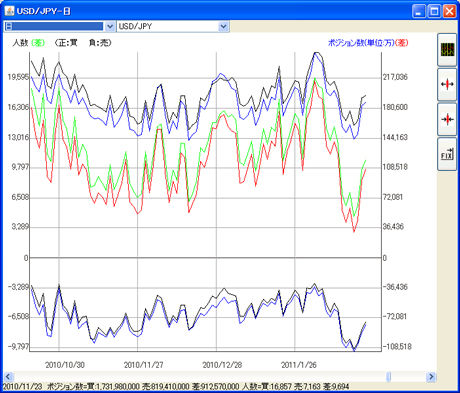Screen dimensions: 460x393
Task: Click the 2010/11/27 date label
Action: [144, 365]
